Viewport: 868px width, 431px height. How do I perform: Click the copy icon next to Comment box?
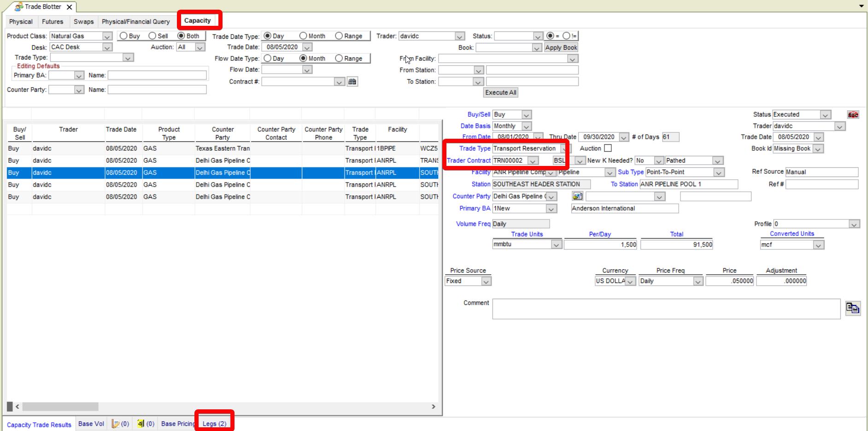point(853,308)
